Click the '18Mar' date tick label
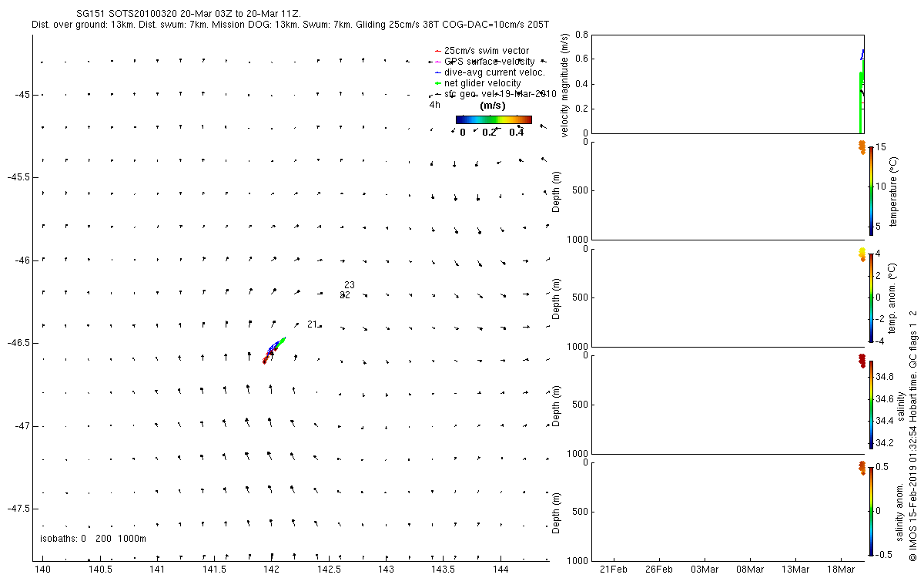Screen dimensions: 924x578 (841, 569)
